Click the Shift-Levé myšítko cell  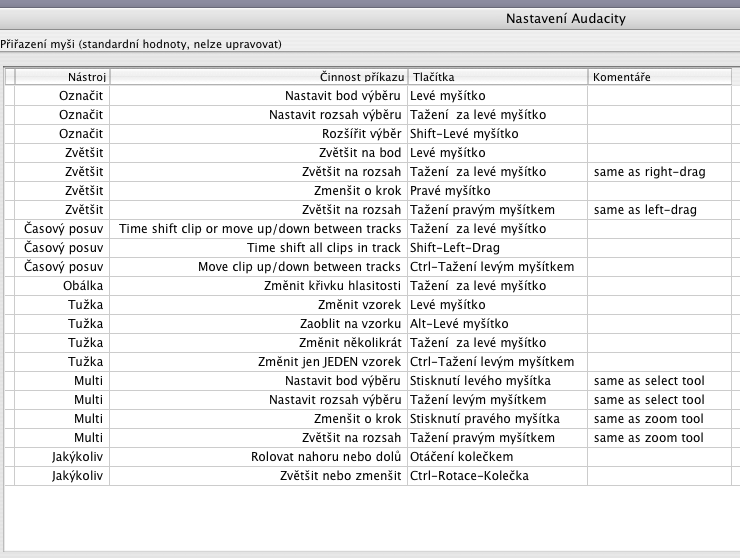coord(498,134)
